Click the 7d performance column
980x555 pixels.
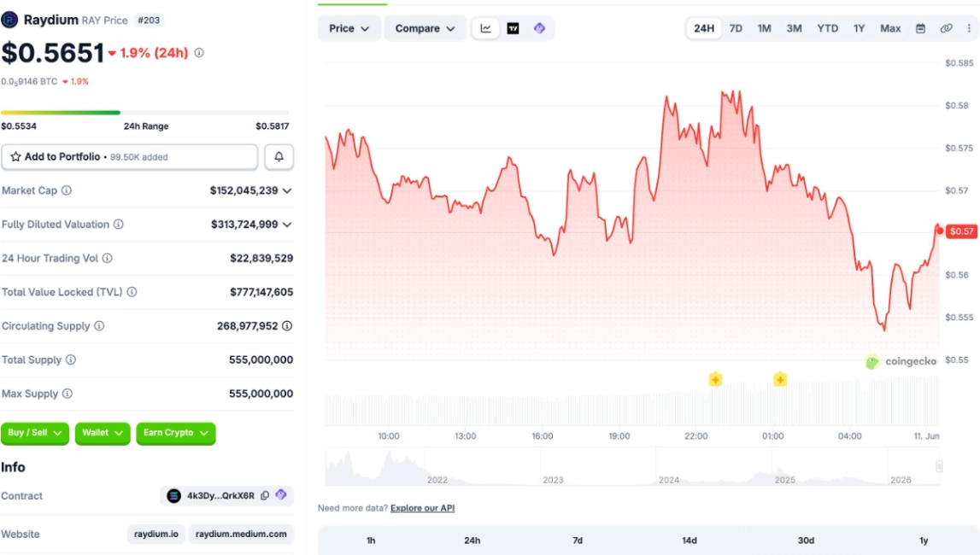click(578, 540)
